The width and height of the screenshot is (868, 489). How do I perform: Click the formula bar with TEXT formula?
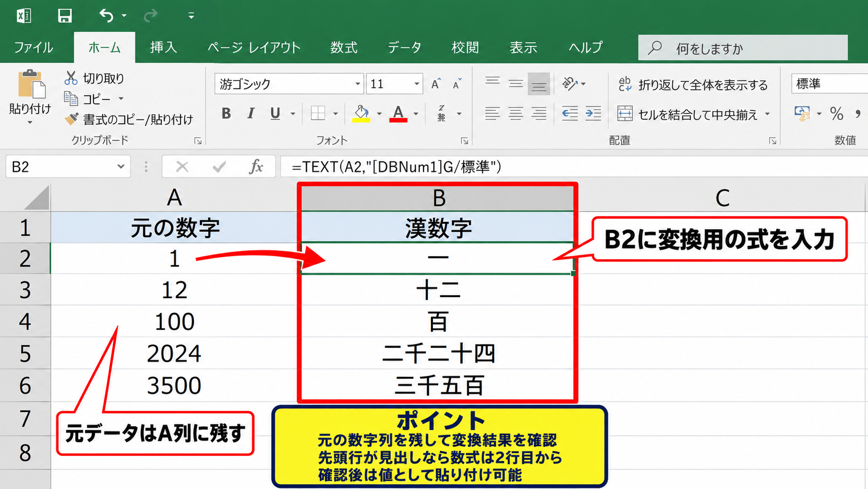point(574,167)
